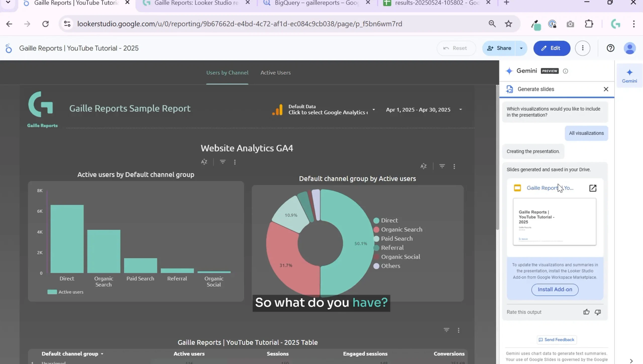Open the Chrome three-dot menu
The image size is (643, 364).
634,24
